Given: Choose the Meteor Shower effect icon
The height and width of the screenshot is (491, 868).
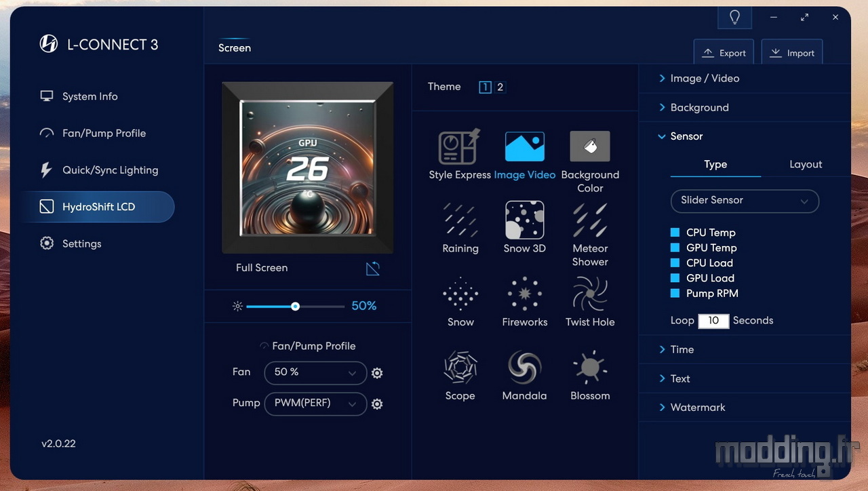Looking at the screenshot, I should tap(590, 220).
